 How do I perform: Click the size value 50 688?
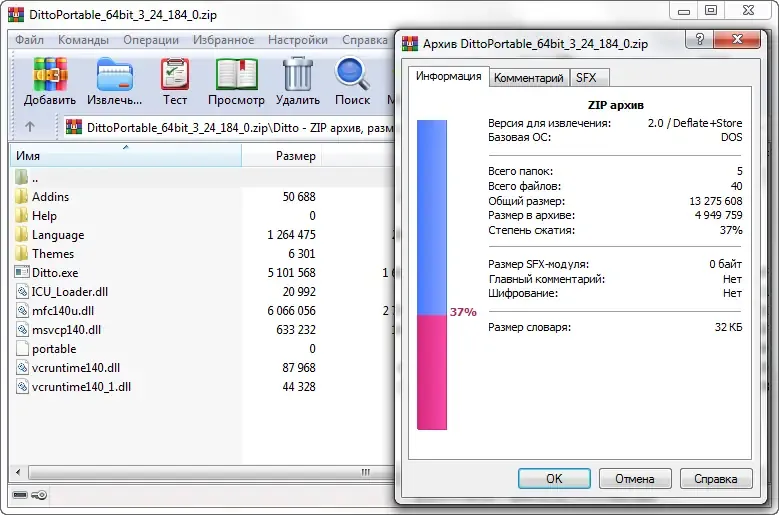coord(299,197)
